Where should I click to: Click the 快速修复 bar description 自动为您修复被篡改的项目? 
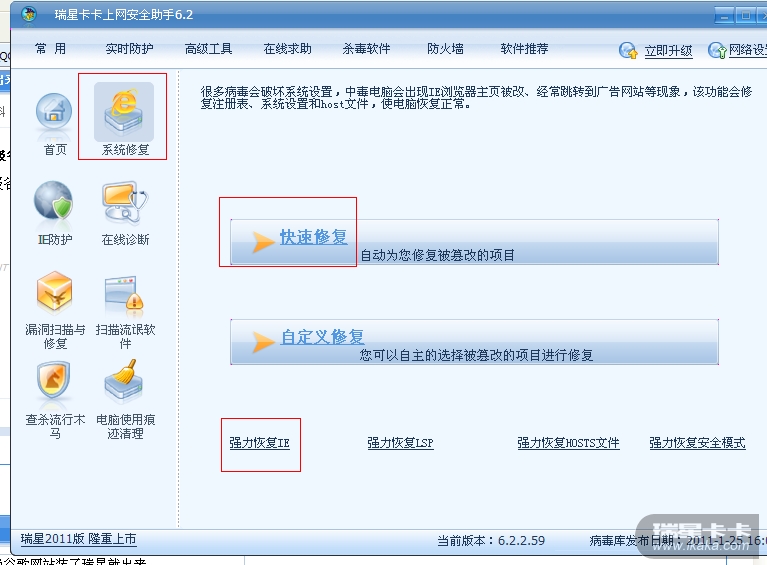point(438,255)
